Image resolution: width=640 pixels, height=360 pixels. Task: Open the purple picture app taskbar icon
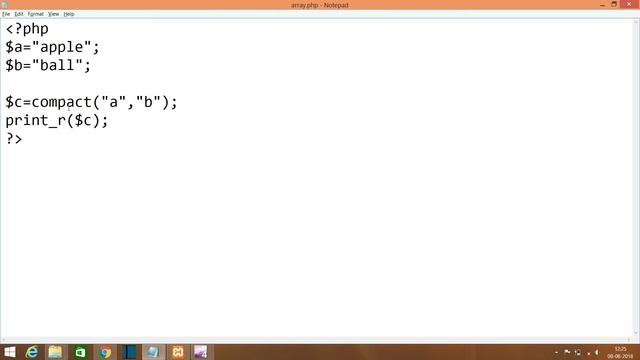(201, 352)
